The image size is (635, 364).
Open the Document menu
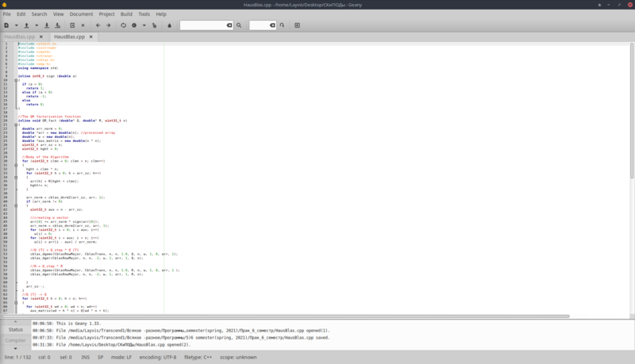tap(81, 13)
